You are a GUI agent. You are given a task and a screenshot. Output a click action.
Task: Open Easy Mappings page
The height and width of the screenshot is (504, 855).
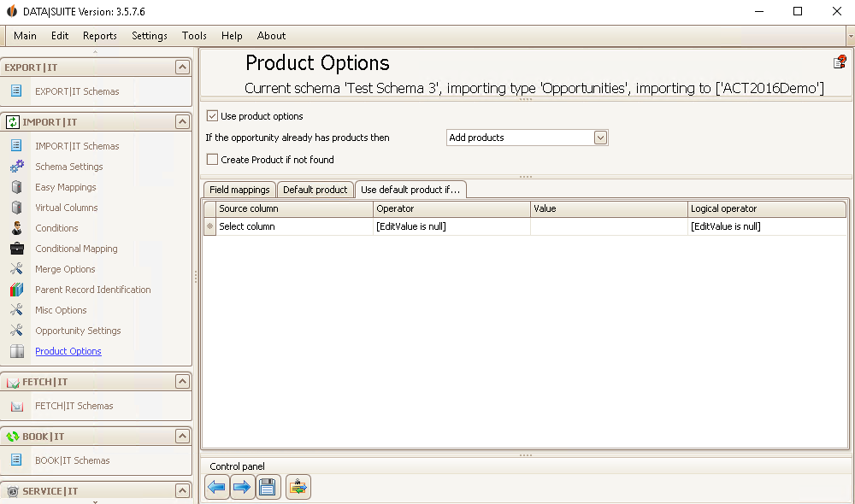pos(66,187)
